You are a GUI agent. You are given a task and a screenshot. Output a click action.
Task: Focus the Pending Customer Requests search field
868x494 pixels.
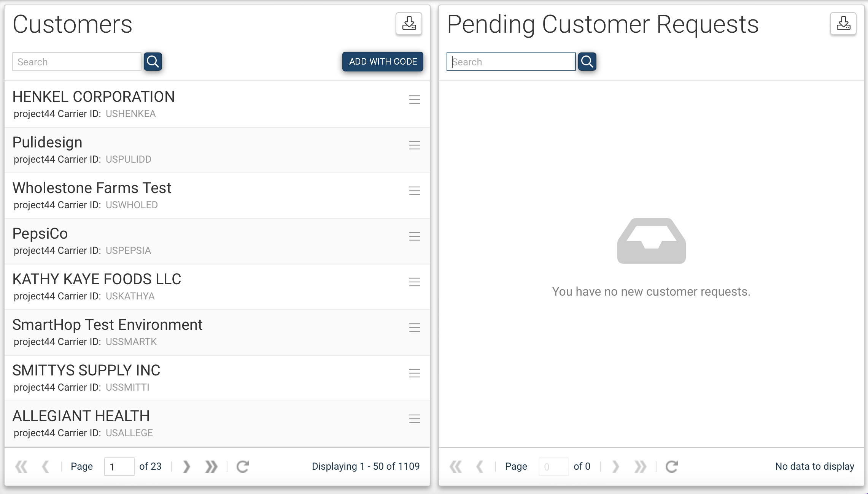tap(511, 62)
